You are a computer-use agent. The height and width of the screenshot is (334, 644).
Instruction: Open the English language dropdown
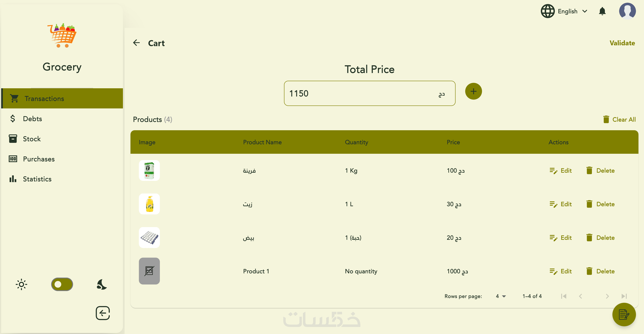tap(564, 11)
